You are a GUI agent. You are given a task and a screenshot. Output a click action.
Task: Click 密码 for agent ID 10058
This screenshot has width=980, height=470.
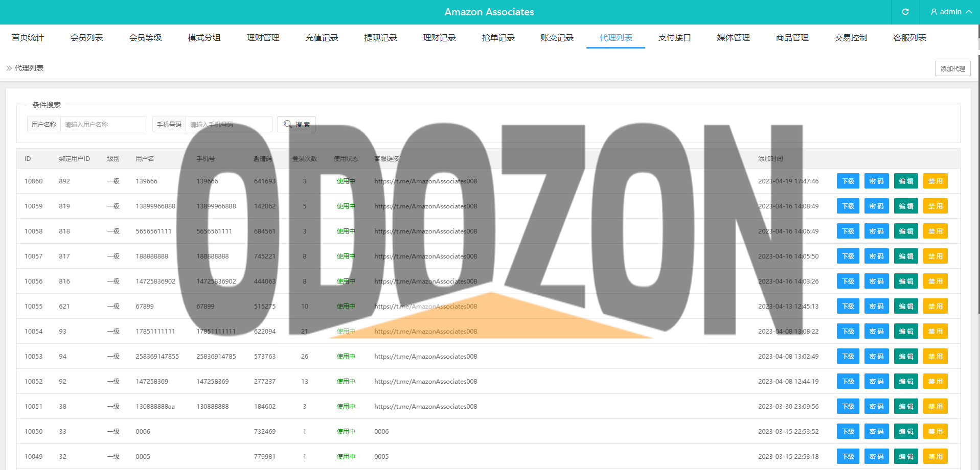(x=876, y=231)
